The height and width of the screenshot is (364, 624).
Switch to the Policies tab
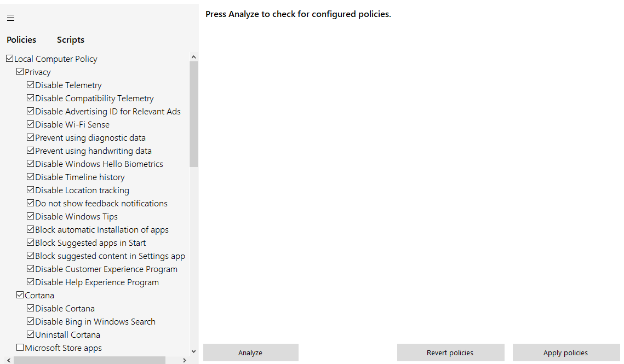pyautogui.click(x=21, y=40)
